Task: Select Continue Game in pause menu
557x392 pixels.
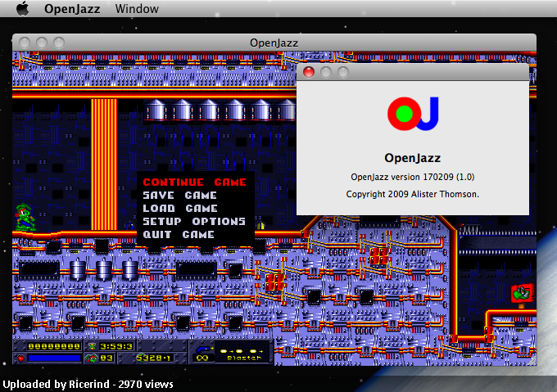Action: pyautogui.click(x=195, y=182)
